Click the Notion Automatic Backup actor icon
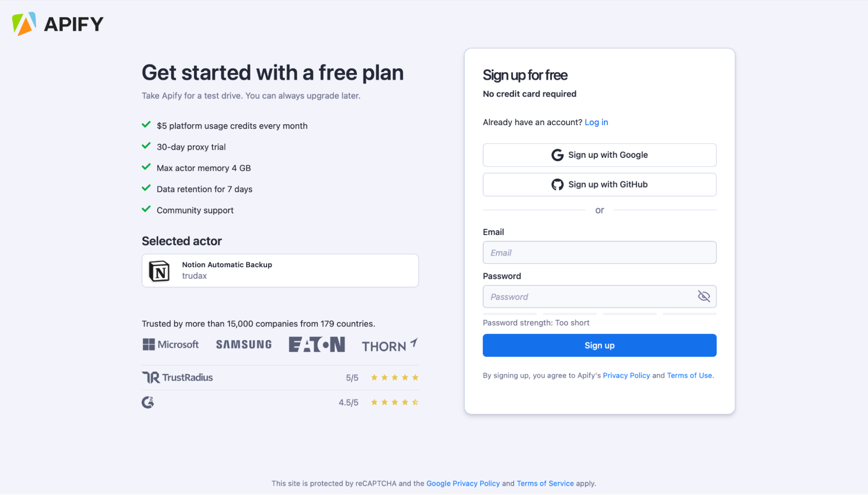This screenshot has height=495, width=868. coord(160,269)
